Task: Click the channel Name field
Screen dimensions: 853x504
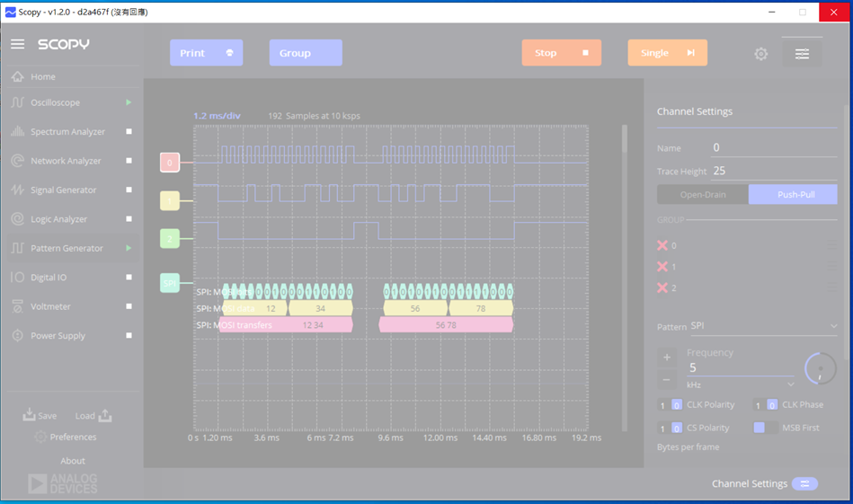Action: click(x=774, y=148)
